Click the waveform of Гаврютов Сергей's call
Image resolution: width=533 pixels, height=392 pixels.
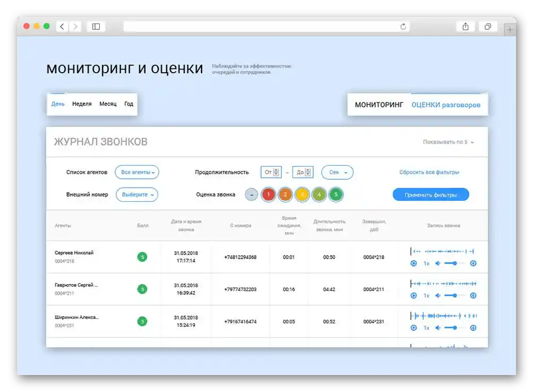(x=444, y=283)
